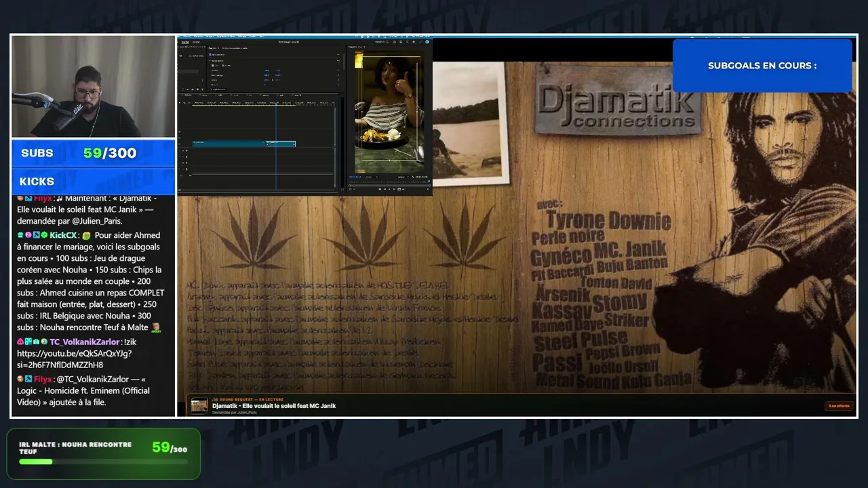This screenshot has width=868, height=488.
Task: Click the song title in the sound request bar
Action: (x=274, y=406)
